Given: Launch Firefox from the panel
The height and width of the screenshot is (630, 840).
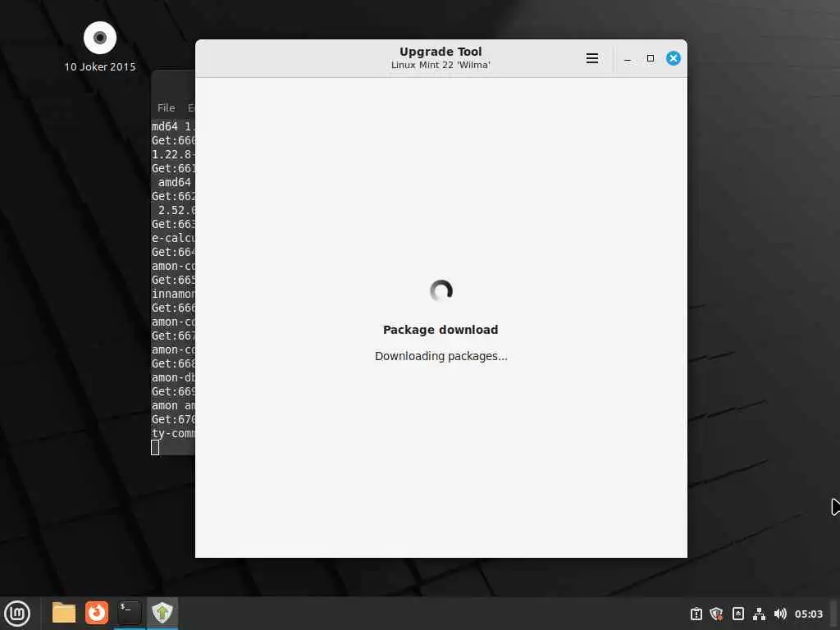Looking at the screenshot, I should click(x=97, y=613).
